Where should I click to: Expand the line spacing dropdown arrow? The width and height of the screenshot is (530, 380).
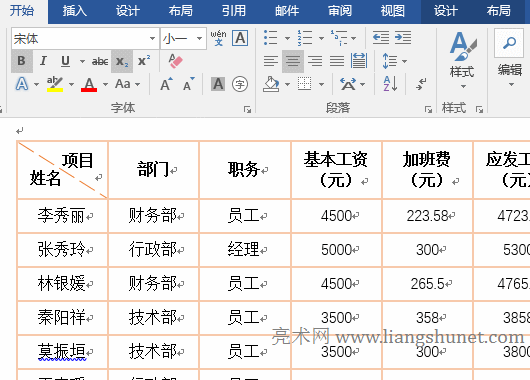pyautogui.click(x=404, y=61)
